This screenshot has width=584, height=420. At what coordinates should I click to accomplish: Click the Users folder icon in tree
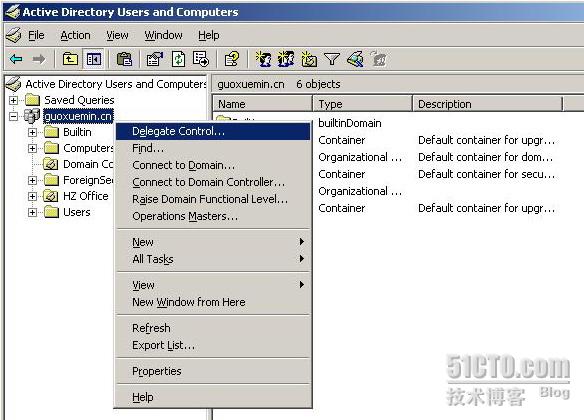coord(51,212)
